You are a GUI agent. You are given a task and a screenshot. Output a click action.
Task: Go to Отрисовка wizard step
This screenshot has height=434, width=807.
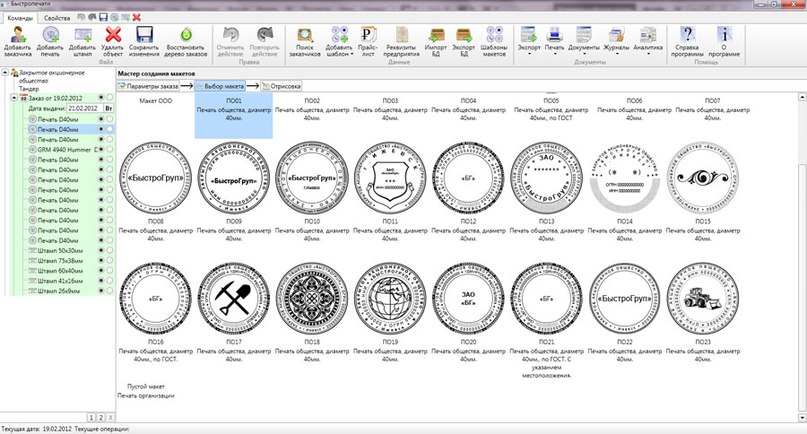285,86
